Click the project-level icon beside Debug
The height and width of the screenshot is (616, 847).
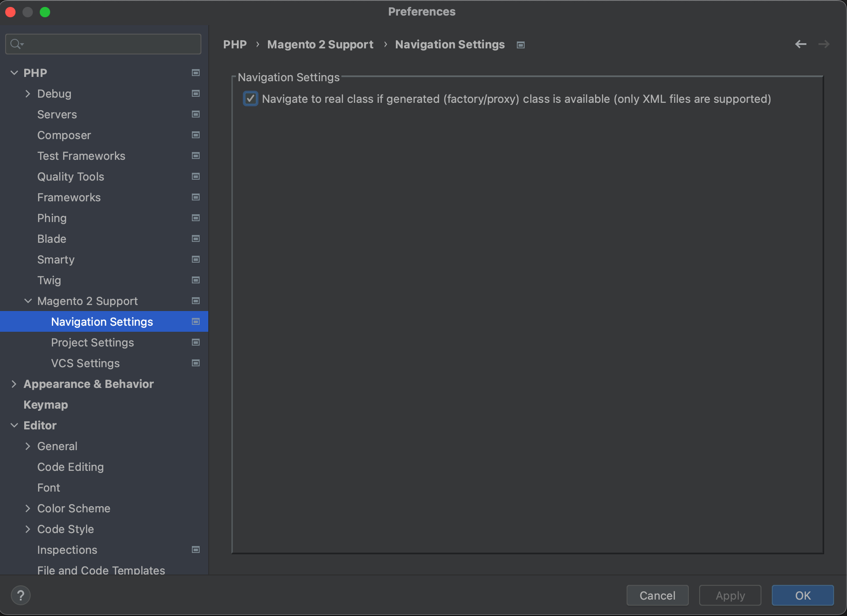196,93
